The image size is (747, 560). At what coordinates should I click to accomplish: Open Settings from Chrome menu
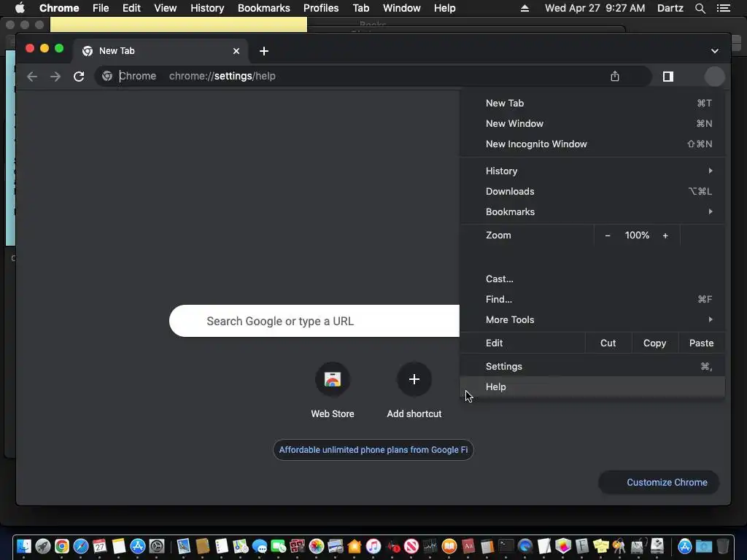(x=592, y=367)
